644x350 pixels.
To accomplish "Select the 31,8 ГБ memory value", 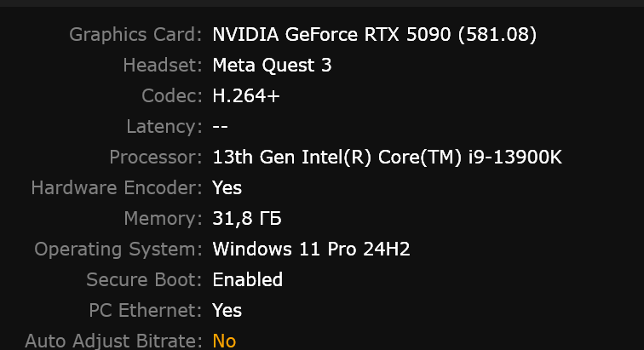I will tap(247, 218).
